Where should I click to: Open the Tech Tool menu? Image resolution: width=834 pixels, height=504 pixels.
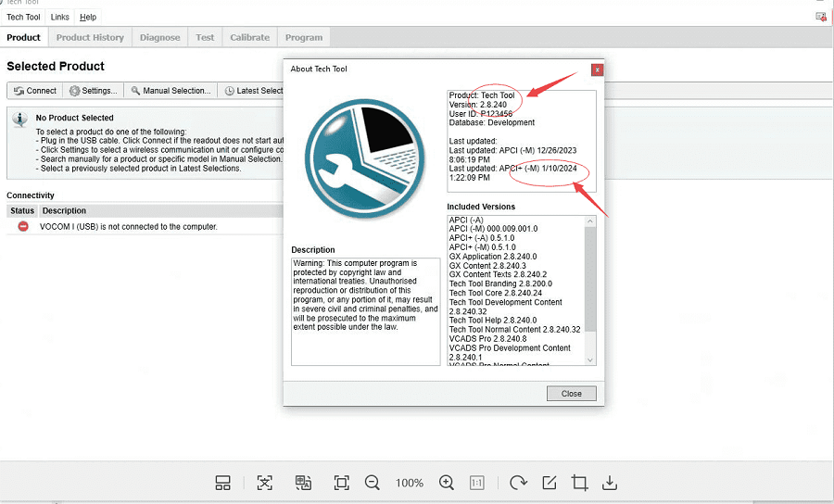point(23,17)
